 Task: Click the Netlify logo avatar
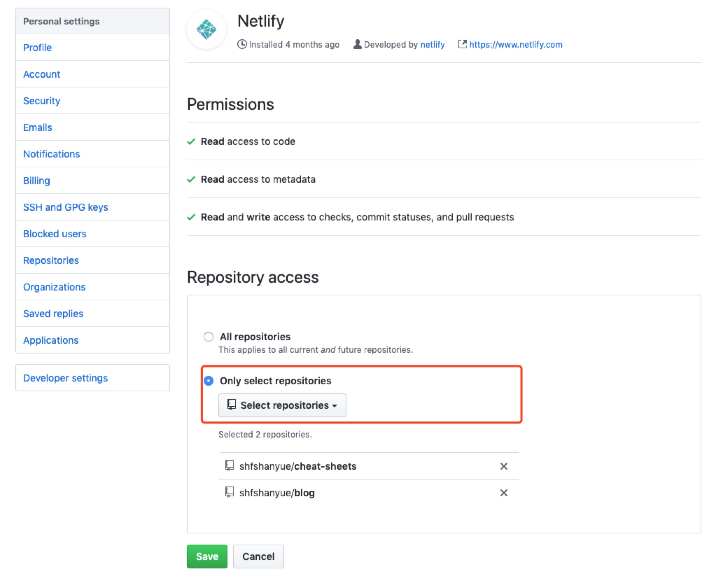(206, 29)
